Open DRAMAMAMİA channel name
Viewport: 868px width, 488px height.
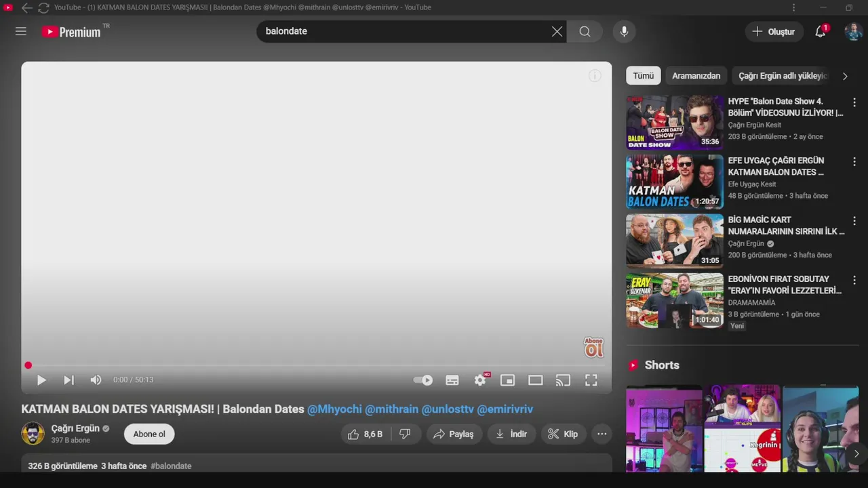(751, 303)
